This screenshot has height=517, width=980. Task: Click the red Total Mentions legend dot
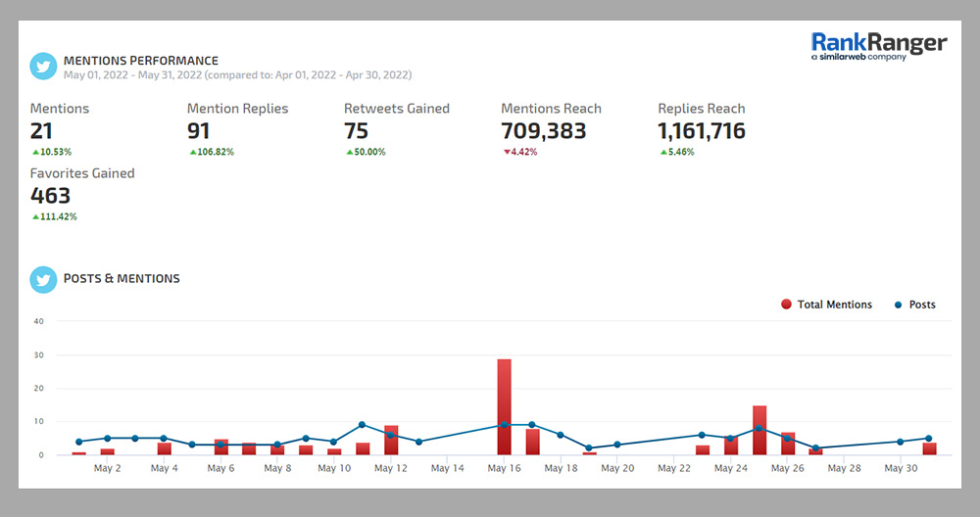coord(786,305)
